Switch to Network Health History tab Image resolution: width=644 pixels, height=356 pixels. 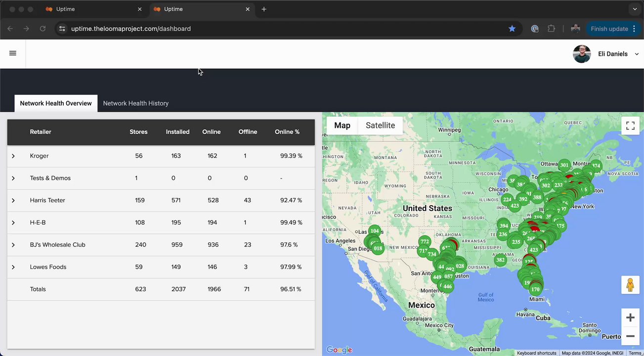click(x=136, y=103)
